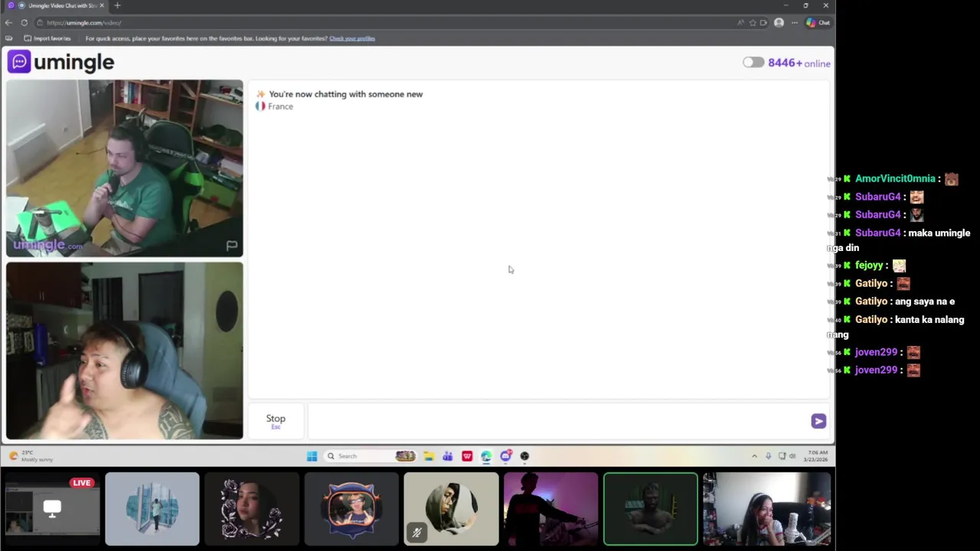Open the Copilot Chat button
Screen dimensions: 980x551
coord(818,23)
